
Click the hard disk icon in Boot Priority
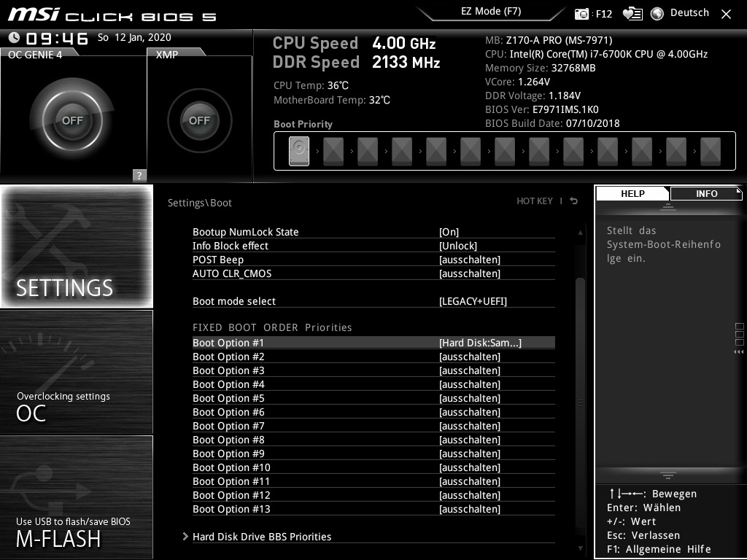click(298, 152)
